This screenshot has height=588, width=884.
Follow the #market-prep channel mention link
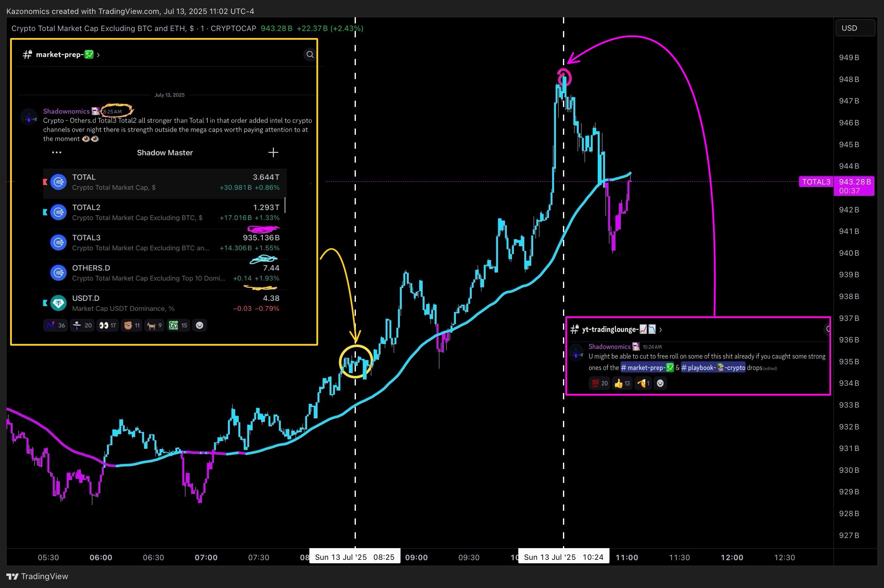click(647, 367)
